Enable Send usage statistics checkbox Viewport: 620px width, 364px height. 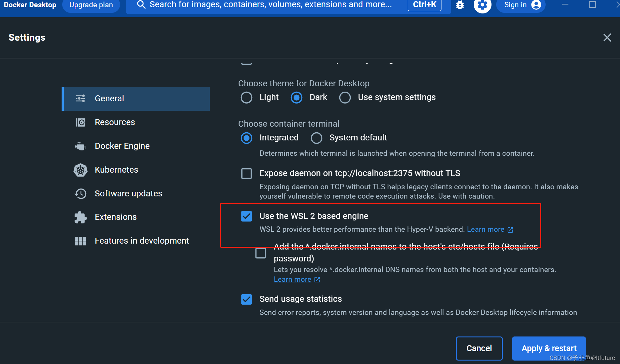[247, 299]
